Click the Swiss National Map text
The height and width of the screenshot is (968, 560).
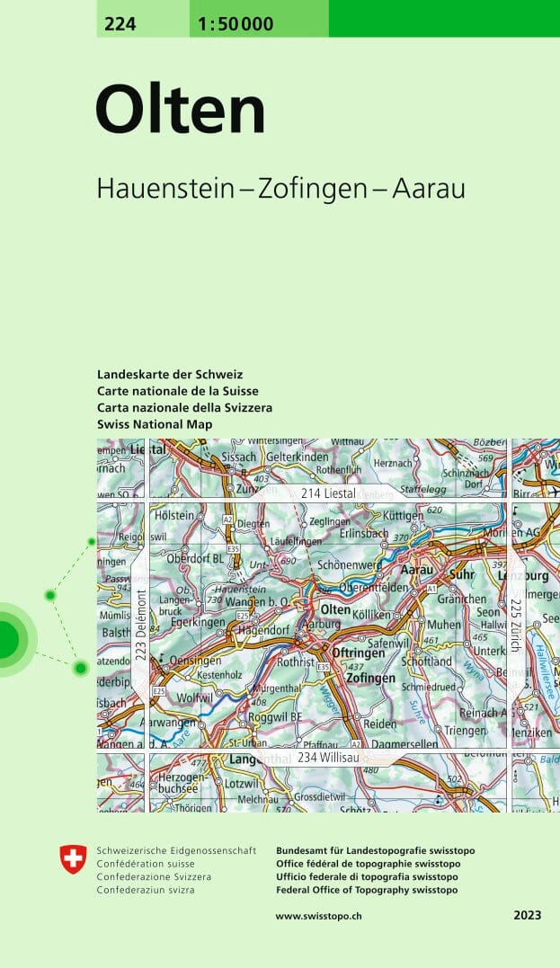(155, 423)
